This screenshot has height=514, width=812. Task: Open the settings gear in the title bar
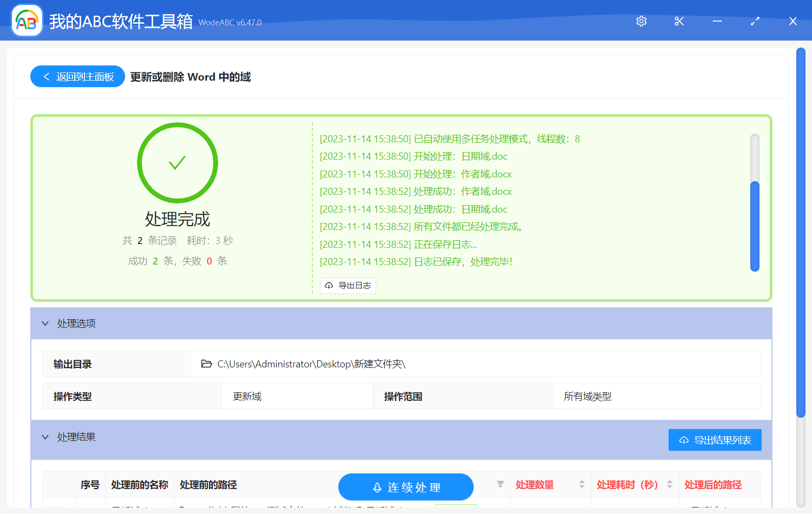tap(641, 21)
